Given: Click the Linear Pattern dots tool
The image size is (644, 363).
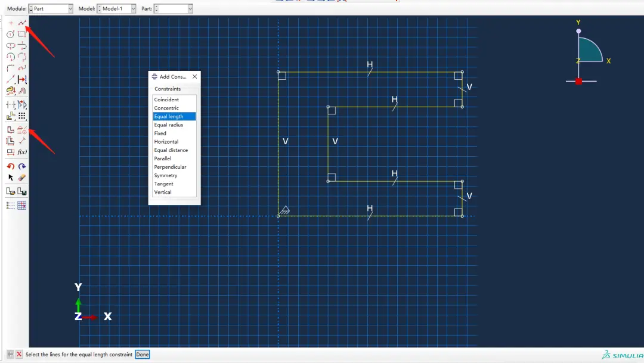Looking at the screenshot, I should click(x=22, y=116).
